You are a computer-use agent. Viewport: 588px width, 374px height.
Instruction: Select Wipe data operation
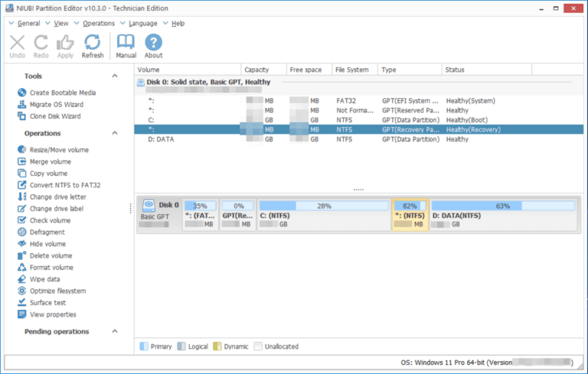point(38,279)
